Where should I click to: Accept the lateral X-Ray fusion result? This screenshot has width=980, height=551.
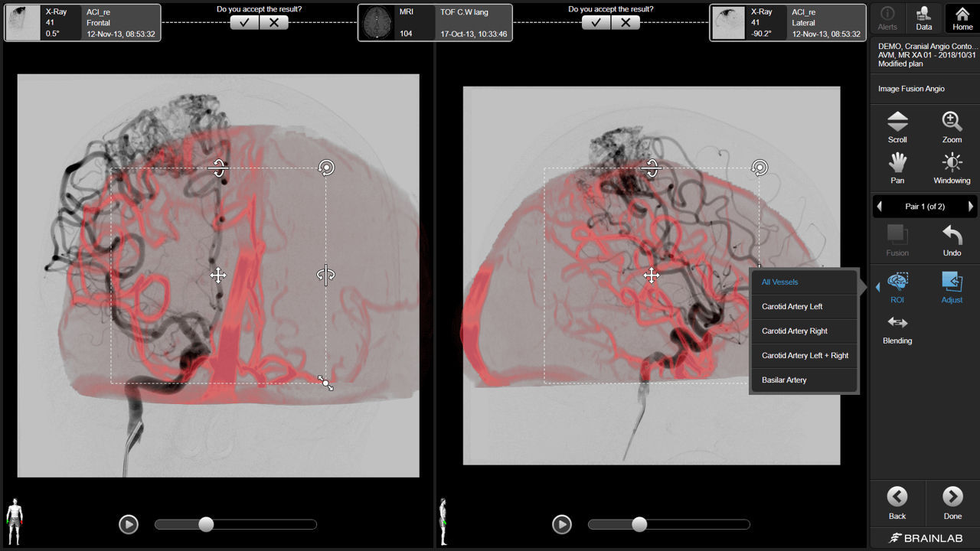pos(596,22)
